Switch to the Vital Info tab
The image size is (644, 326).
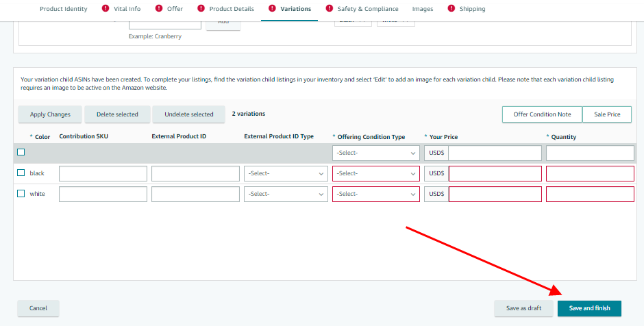click(x=127, y=9)
